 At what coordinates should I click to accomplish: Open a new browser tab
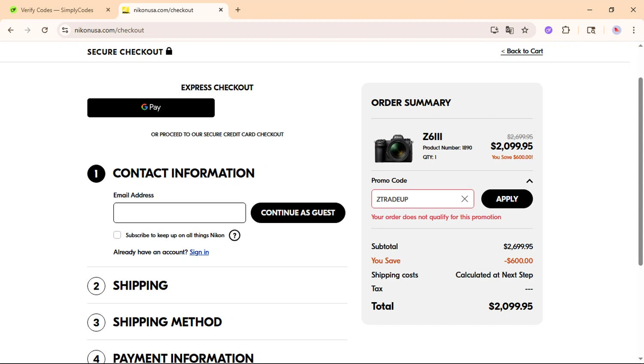click(238, 10)
